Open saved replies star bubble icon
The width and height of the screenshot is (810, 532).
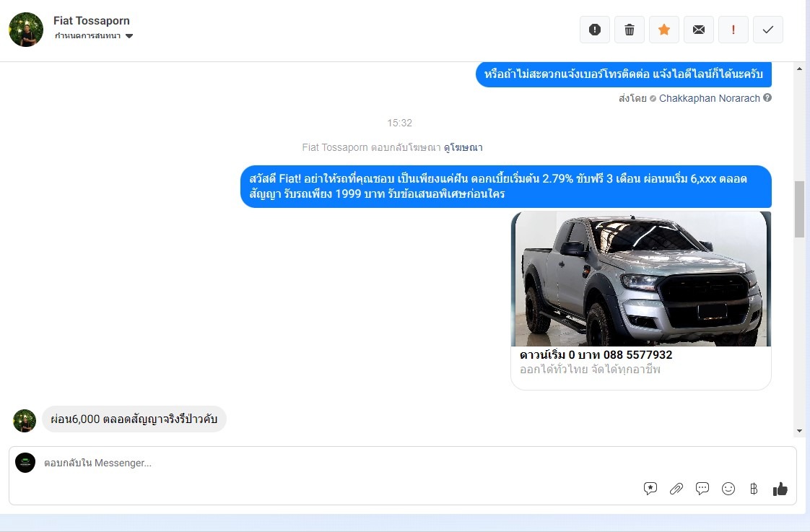[650, 489]
